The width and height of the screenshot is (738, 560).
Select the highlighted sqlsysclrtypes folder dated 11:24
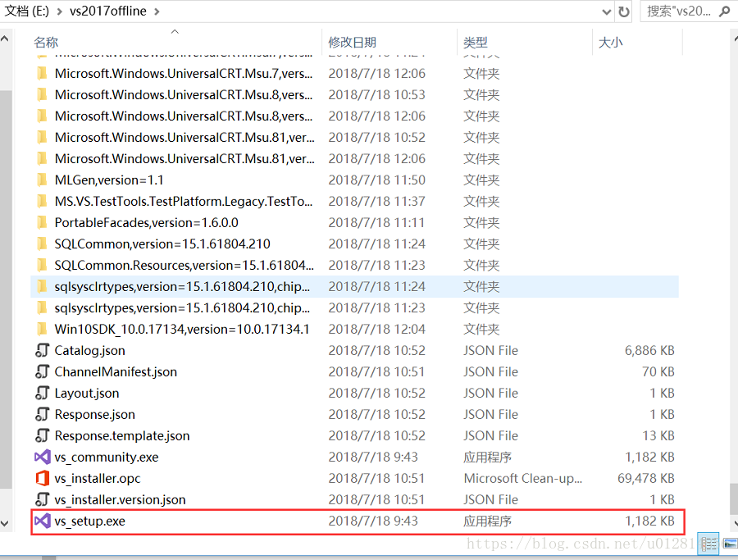[354, 286]
